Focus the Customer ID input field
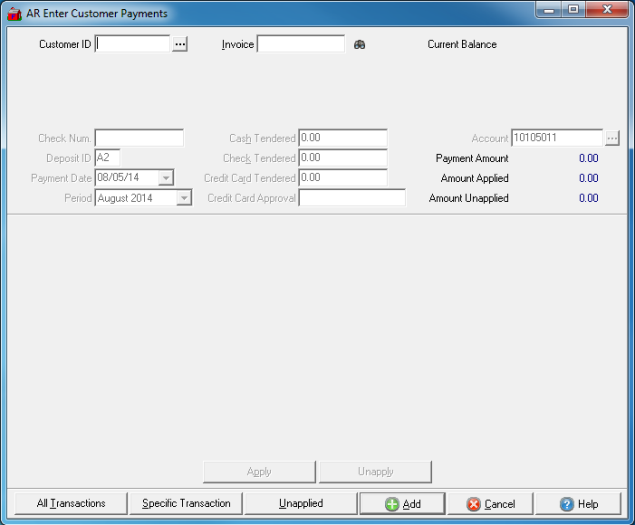This screenshot has width=635, height=525. pos(133,45)
